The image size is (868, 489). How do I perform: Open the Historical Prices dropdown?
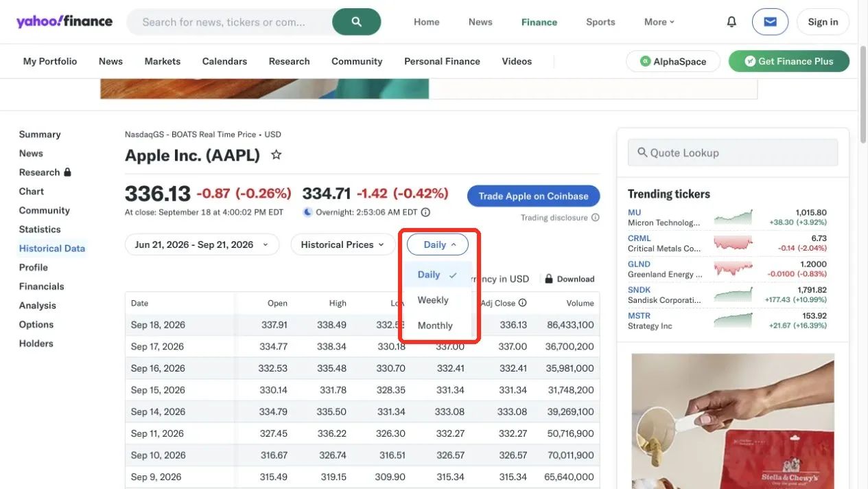click(343, 244)
